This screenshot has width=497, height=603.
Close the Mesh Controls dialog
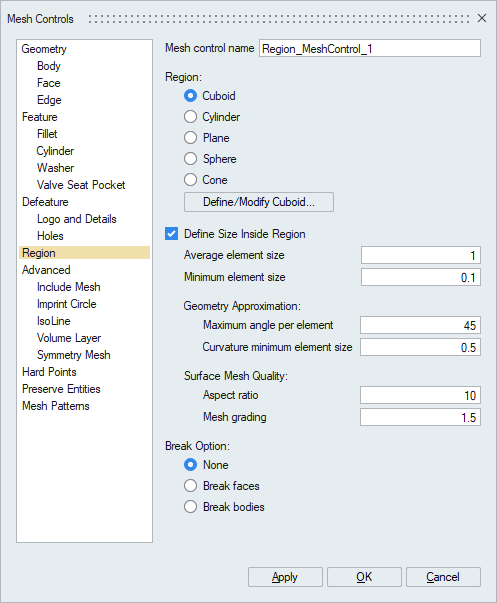(482, 18)
